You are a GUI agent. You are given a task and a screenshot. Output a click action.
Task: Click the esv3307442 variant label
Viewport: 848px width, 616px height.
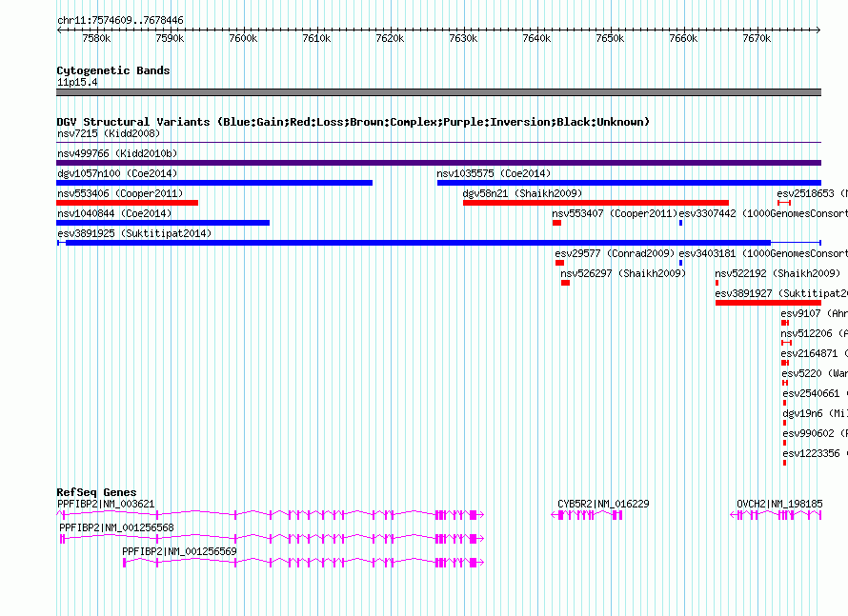763,213
